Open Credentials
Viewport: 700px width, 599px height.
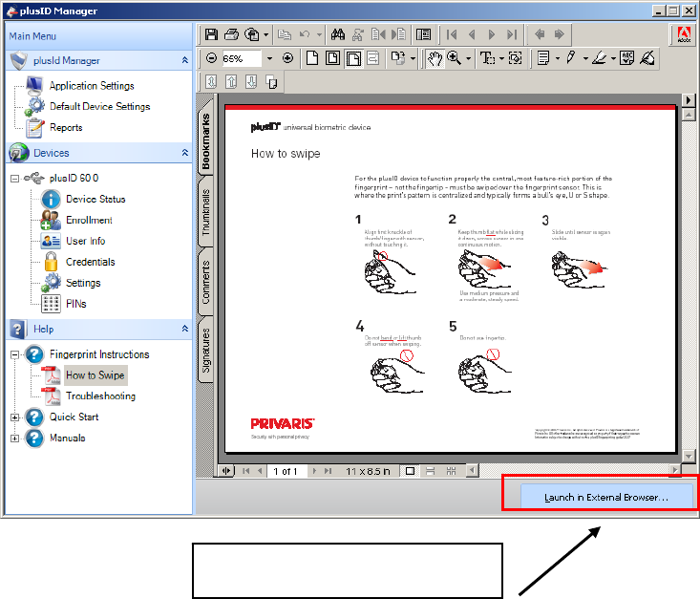[90, 262]
